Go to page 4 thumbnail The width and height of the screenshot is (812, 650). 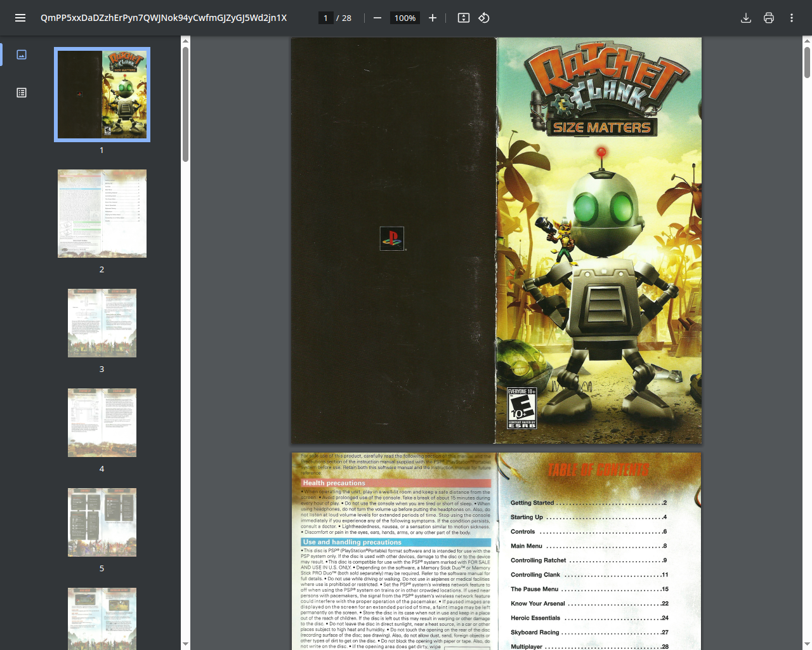(102, 423)
